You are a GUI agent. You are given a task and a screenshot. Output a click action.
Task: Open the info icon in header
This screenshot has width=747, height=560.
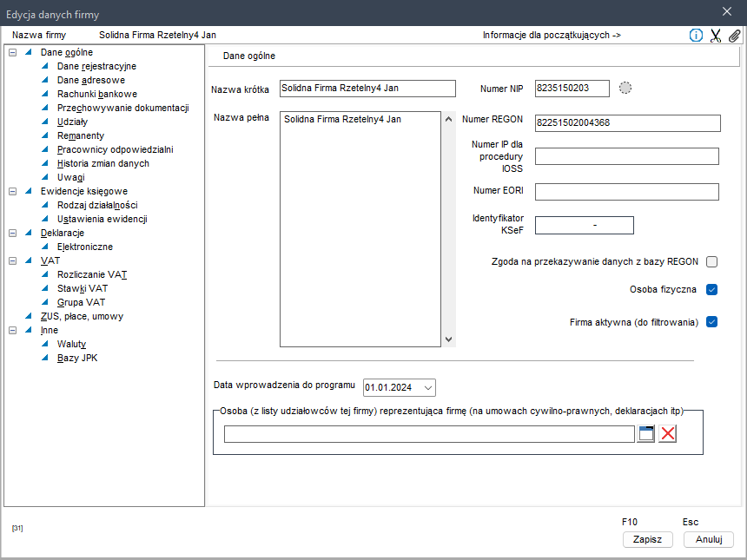696,36
